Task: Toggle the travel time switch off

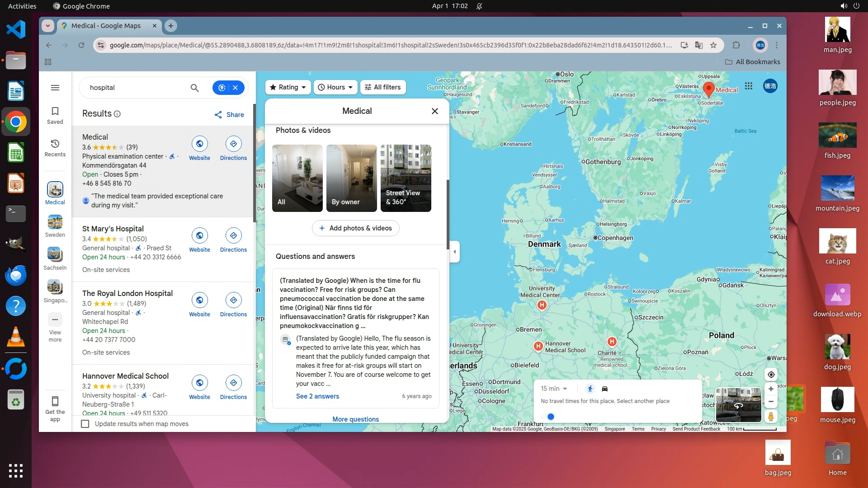Action: 548,417
